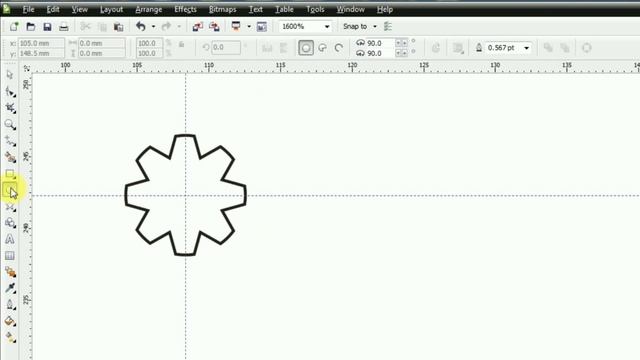Click the outline pen icon beside width
640x360 pixels.
click(x=479, y=48)
